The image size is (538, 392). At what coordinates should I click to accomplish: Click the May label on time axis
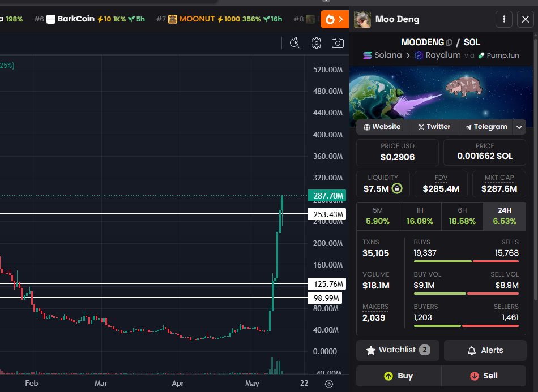click(252, 383)
